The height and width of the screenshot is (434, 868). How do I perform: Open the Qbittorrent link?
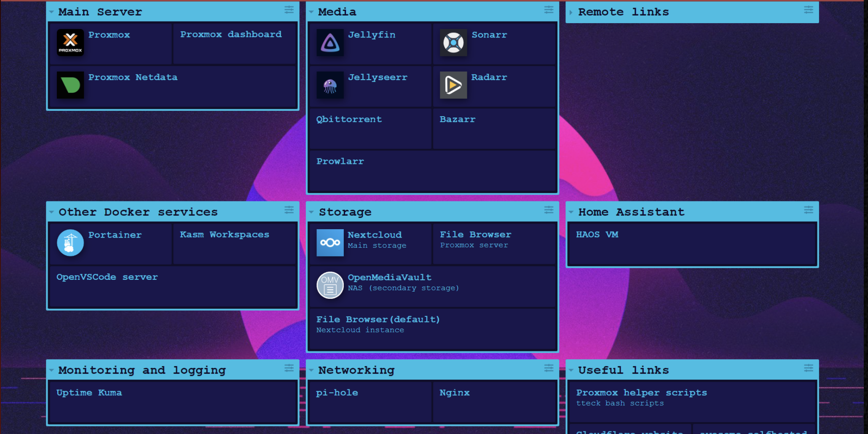pos(349,120)
